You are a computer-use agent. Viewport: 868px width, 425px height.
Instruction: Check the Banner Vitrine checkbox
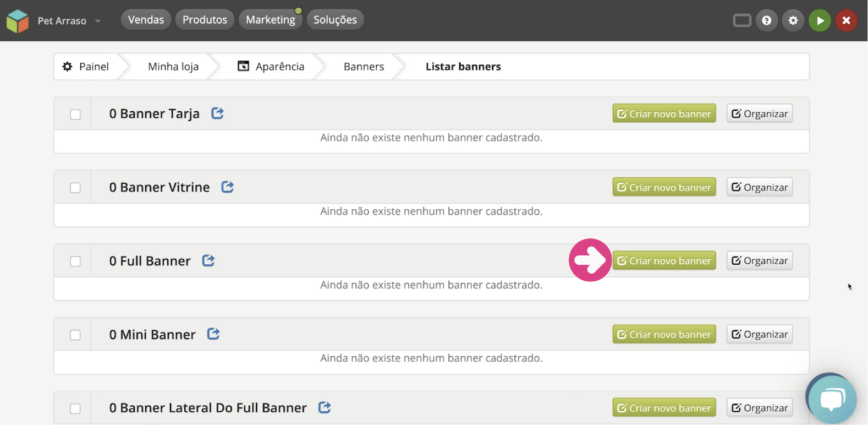(75, 188)
